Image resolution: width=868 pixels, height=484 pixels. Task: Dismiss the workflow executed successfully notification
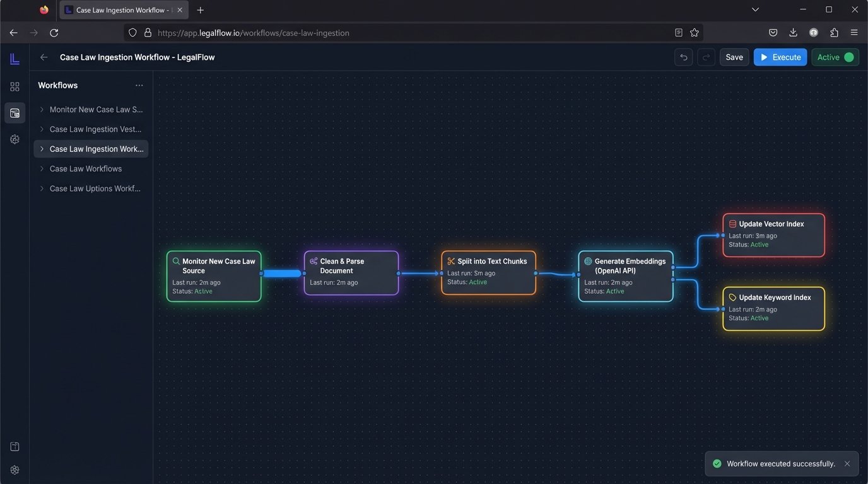coord(847,463)
